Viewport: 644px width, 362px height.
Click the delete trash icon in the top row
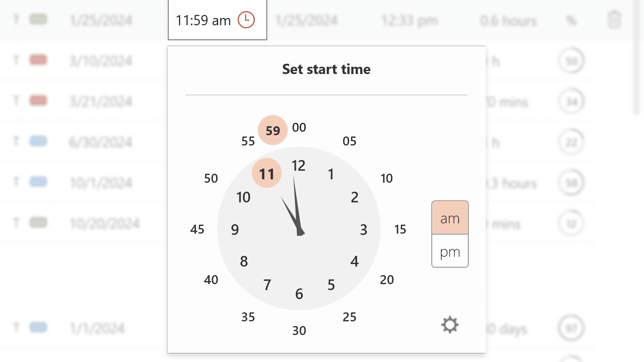(x=614, y=20)
